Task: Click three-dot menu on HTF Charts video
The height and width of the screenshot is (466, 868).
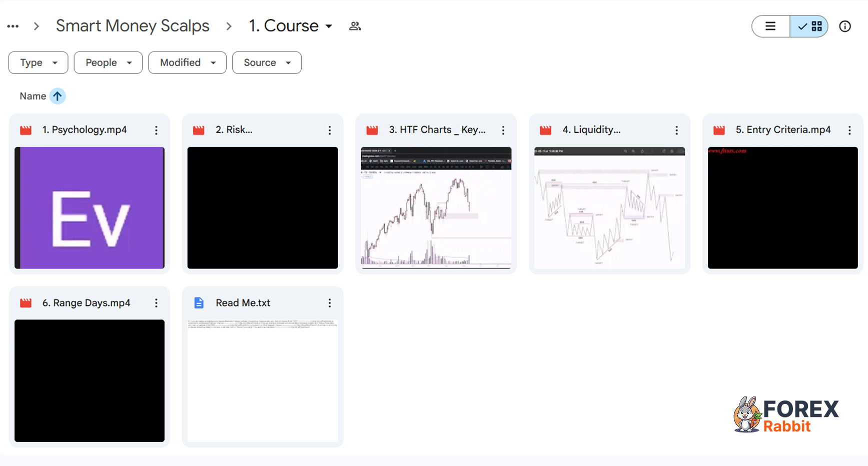Action: coord(503,130)
